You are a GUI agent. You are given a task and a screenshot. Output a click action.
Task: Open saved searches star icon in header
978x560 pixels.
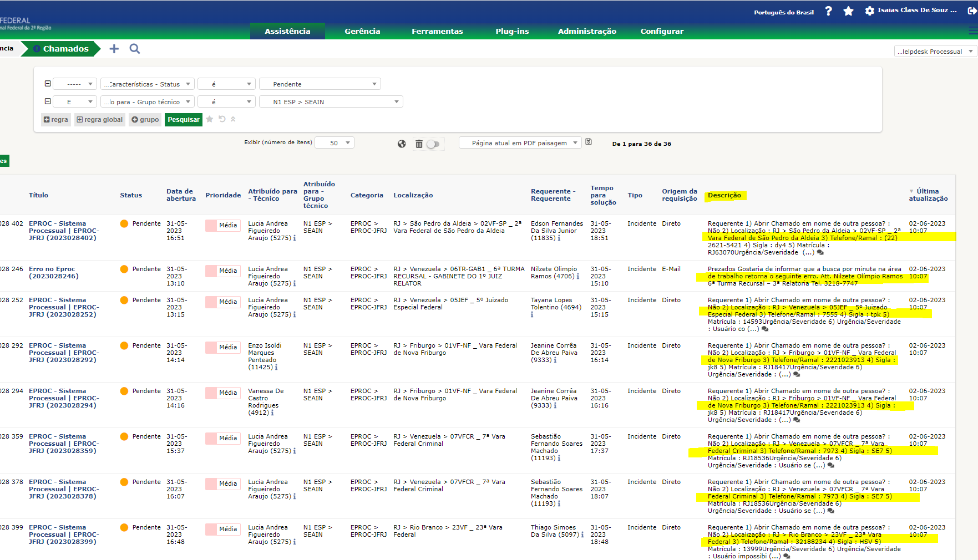848,11
